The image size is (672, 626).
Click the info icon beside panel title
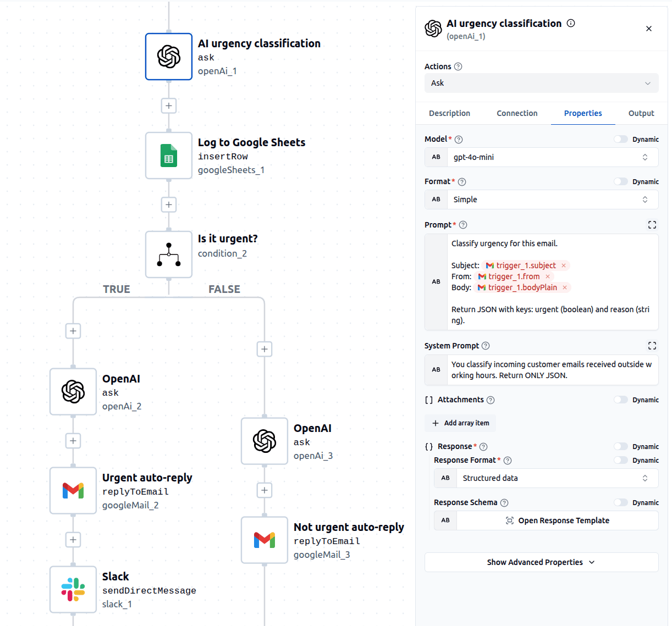click(x=571, y=23)
